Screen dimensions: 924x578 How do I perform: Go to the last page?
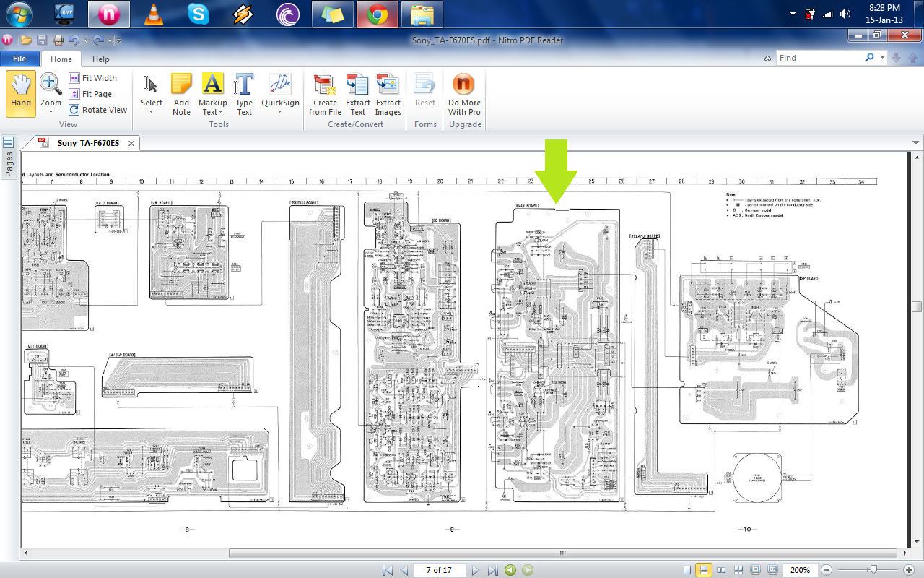point(493,570)
